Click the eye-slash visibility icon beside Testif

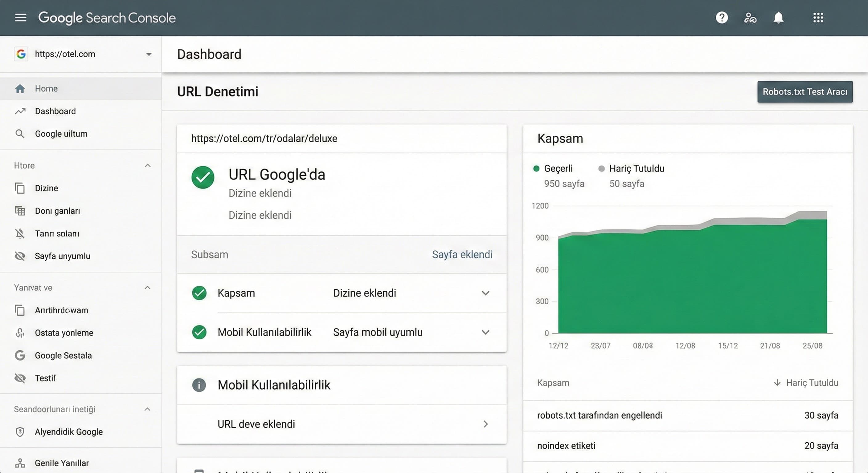(20, 378)
